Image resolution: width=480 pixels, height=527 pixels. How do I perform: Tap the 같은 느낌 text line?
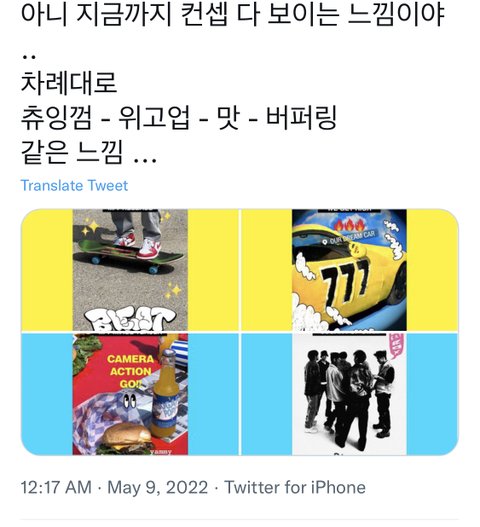tap(89, 153)
